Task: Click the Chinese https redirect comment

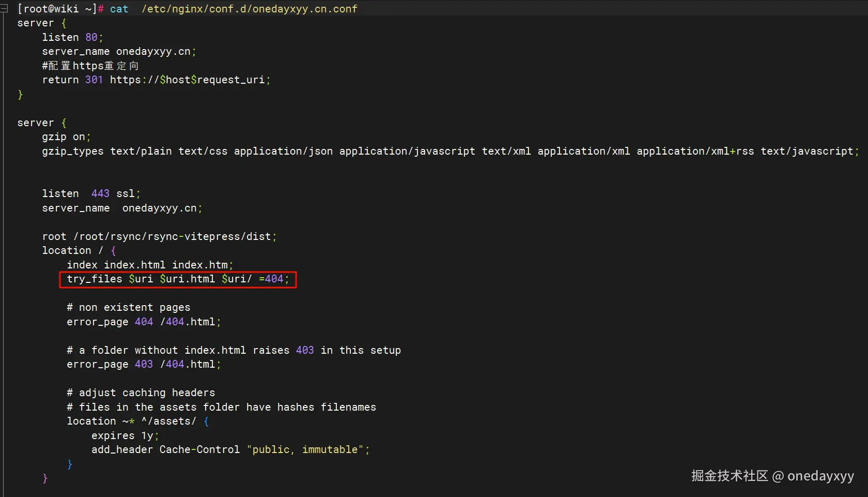Action: [90, 66]
